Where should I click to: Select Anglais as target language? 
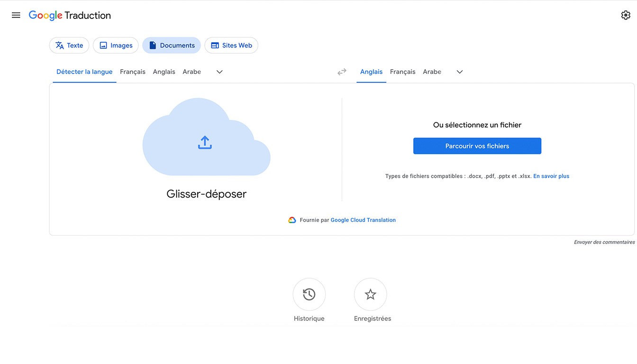(x=371, y=72)
